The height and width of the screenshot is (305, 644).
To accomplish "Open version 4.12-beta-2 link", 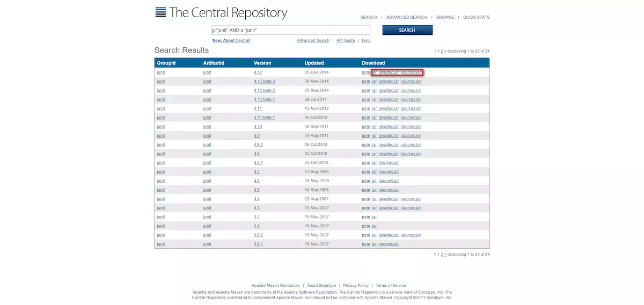I will [x=265, y=91].
